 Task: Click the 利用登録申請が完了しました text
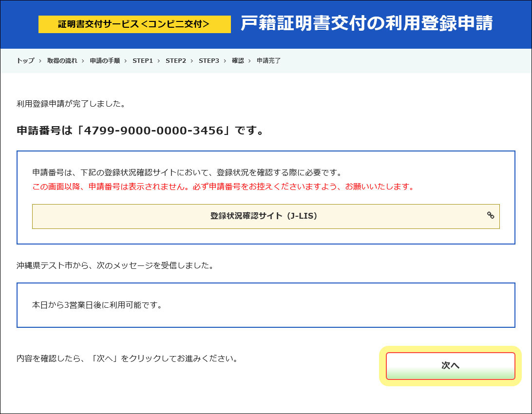pyautogui.click(x=71, y=104)
